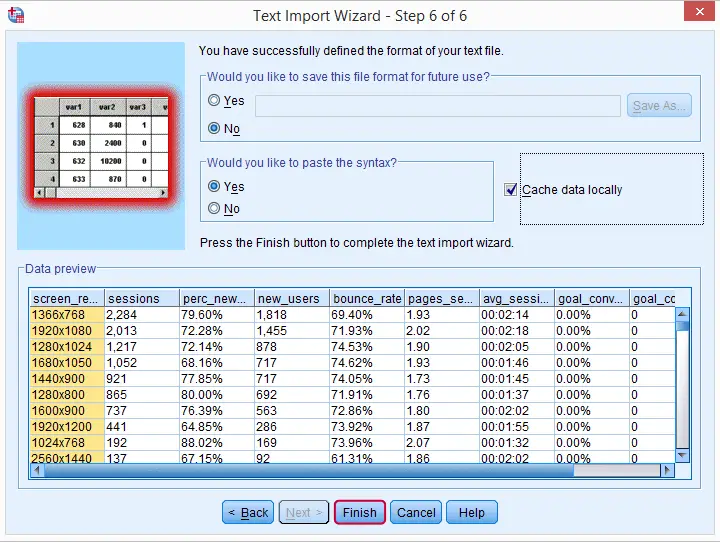The height and width of the screenshot is (542, 720).
Task: Click the 1920x1080 cell
Action: (67, 331)
